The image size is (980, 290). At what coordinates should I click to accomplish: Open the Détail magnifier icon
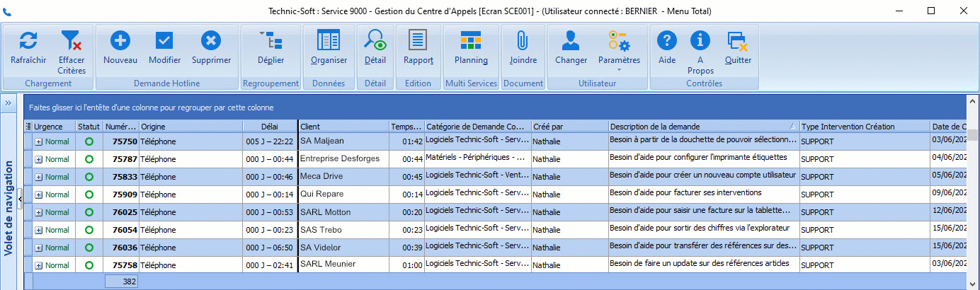coord(375,40)
